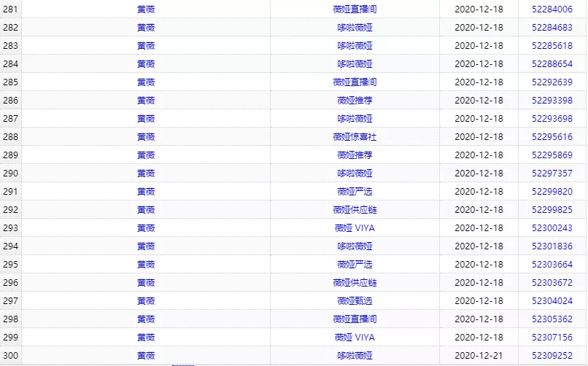The height and width of the screenshot is (366, 588).
Task: Click 哆啦薇娅 in row 300
Action: pos(355,356)
